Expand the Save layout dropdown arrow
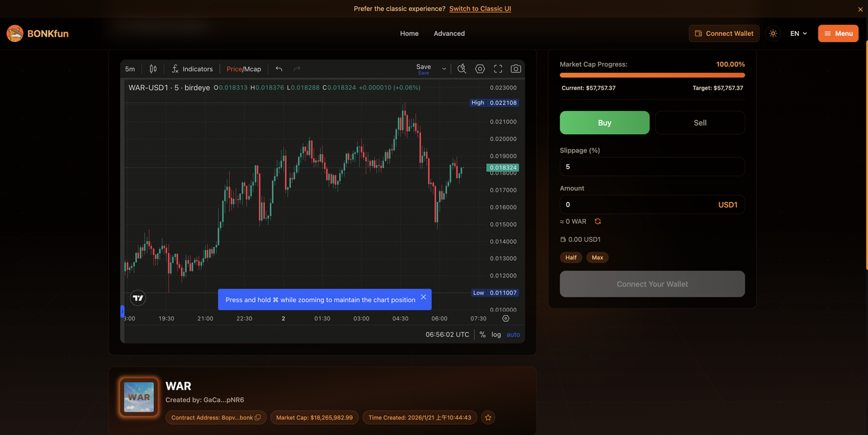This screenshot has width=868, height=435. pyautogui.click(x=444, y=69)
